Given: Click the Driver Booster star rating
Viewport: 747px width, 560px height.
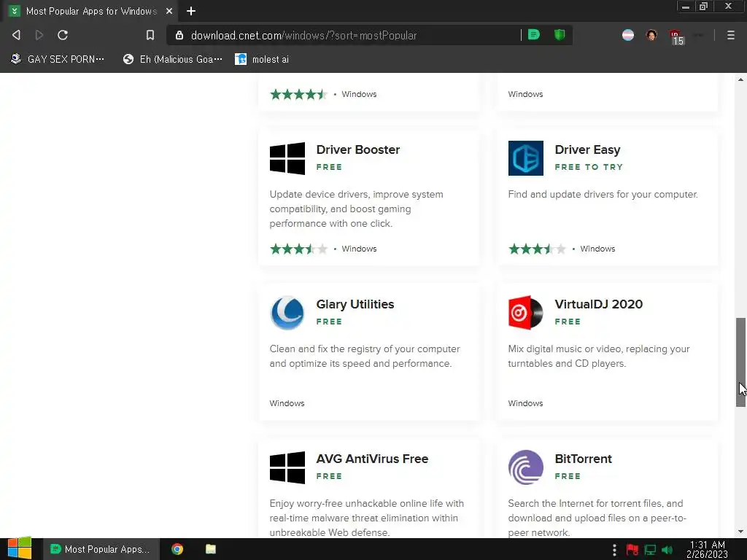Looking at the screenshot, I should pos(298,249).
